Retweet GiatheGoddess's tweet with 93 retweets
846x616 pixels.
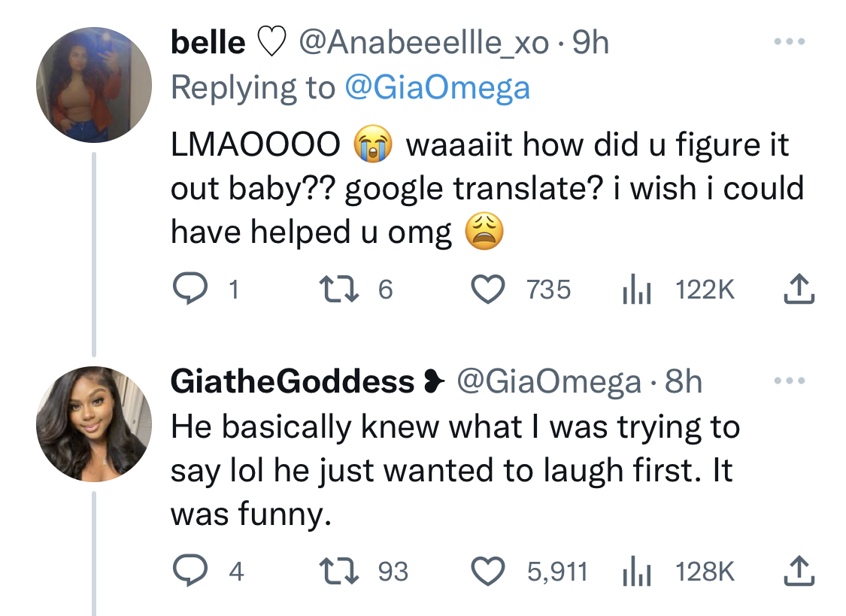339,571
